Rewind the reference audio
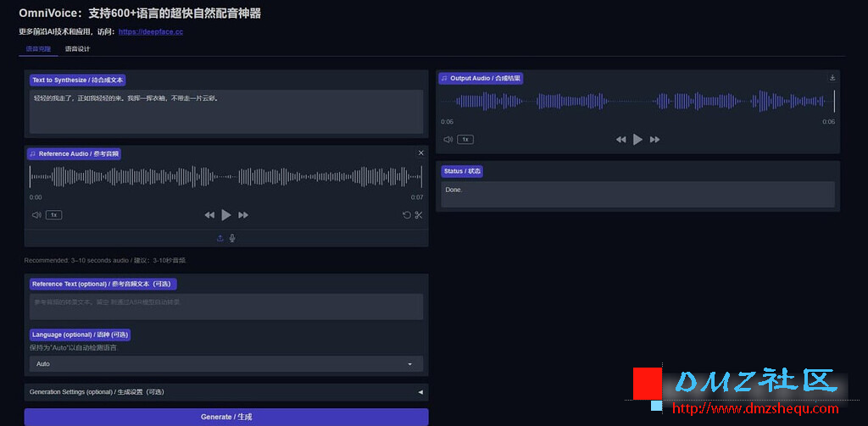This screenshot has height=426, width=868. pos(209,215)
